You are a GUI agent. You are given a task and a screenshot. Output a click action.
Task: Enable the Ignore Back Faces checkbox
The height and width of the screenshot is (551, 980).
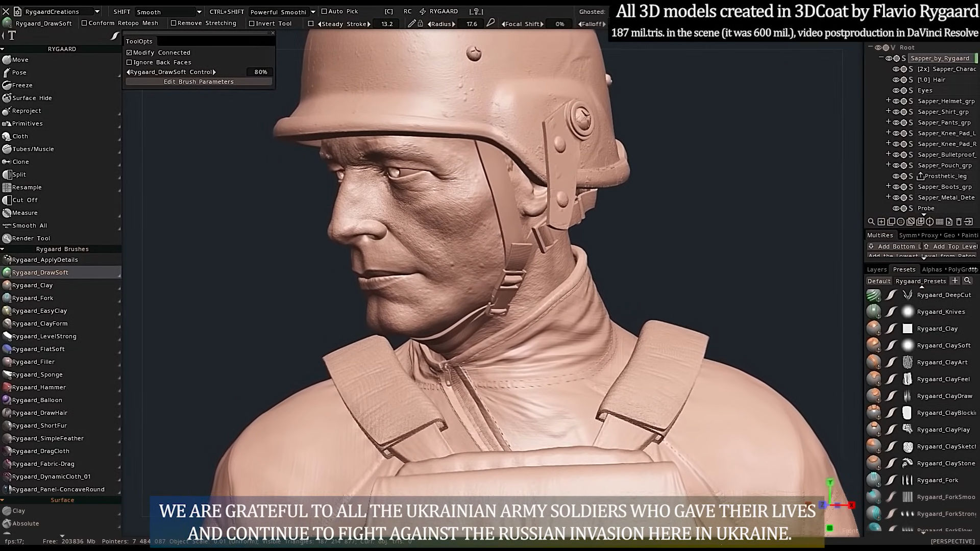130,62
